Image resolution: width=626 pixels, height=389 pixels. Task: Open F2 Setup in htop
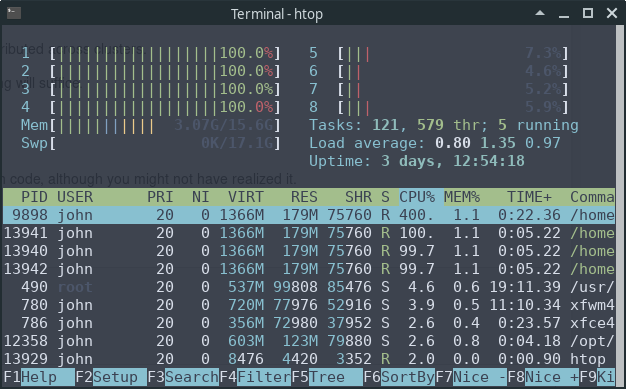point(111,377)
